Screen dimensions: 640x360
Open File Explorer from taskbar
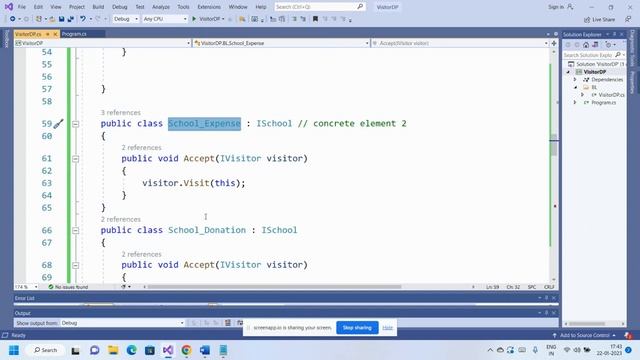click(113, 350)
